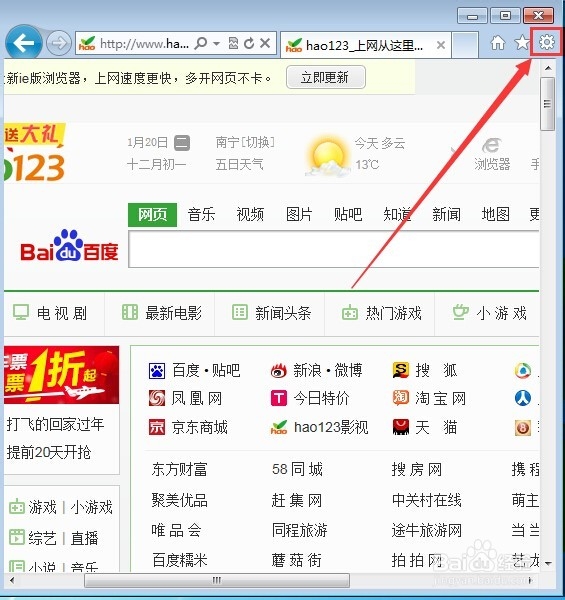Screen dimensions: 565x600
Task: Click the sunny weather icon
Action: [x=327, y=155]
